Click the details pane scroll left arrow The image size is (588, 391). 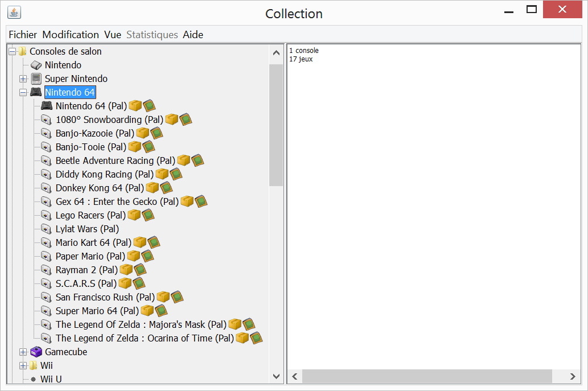295,376
